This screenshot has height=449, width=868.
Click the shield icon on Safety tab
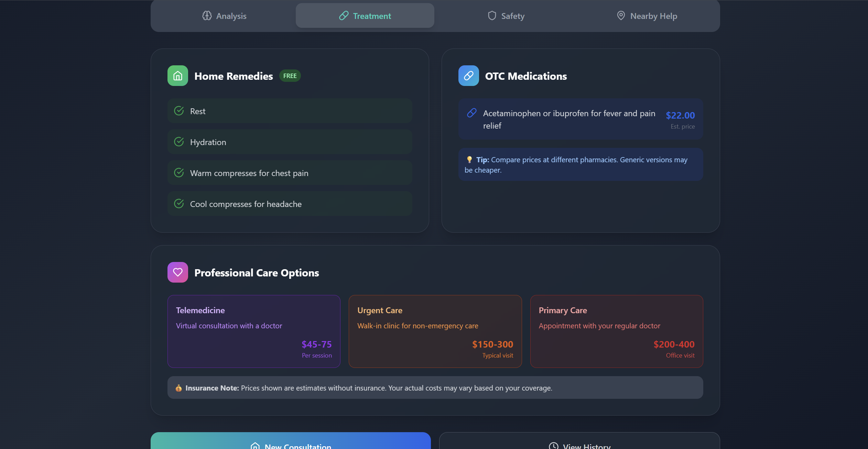click(492, 16)
